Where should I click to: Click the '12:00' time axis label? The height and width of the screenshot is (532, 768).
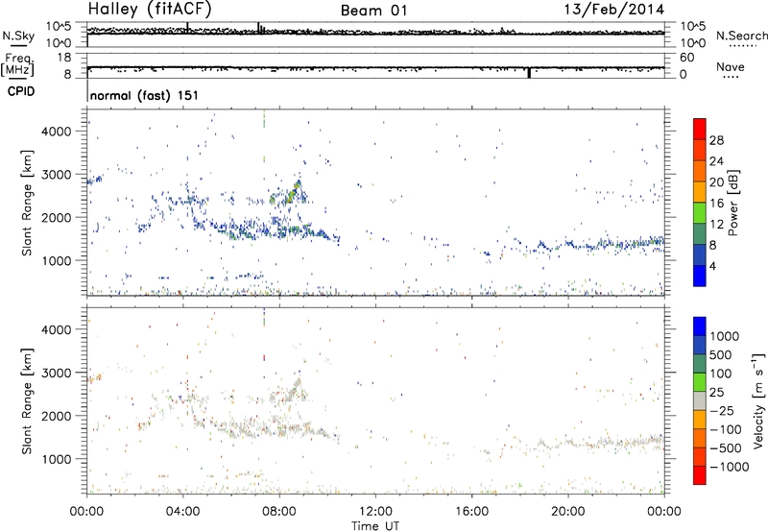(x=375, y=512)
